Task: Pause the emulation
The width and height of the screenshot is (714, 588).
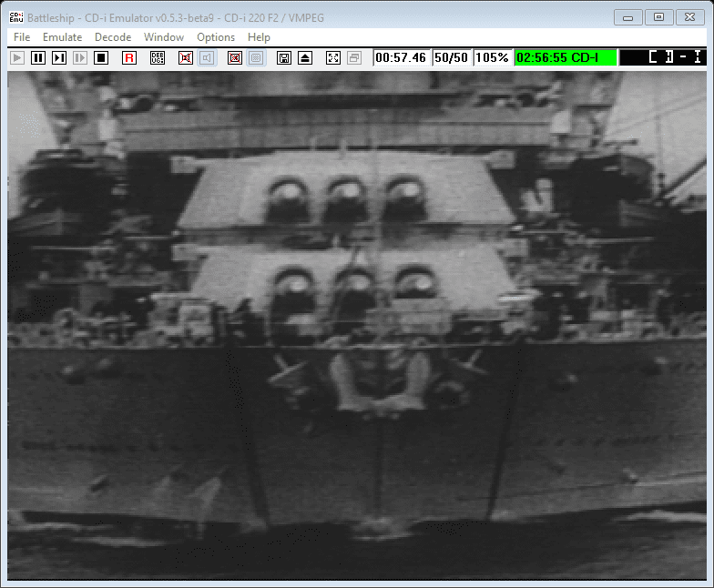Action: coord(38,57)
